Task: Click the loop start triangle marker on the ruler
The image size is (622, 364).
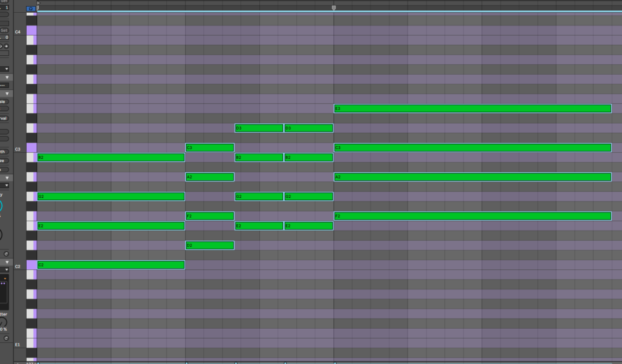Action: coord(39,3)
